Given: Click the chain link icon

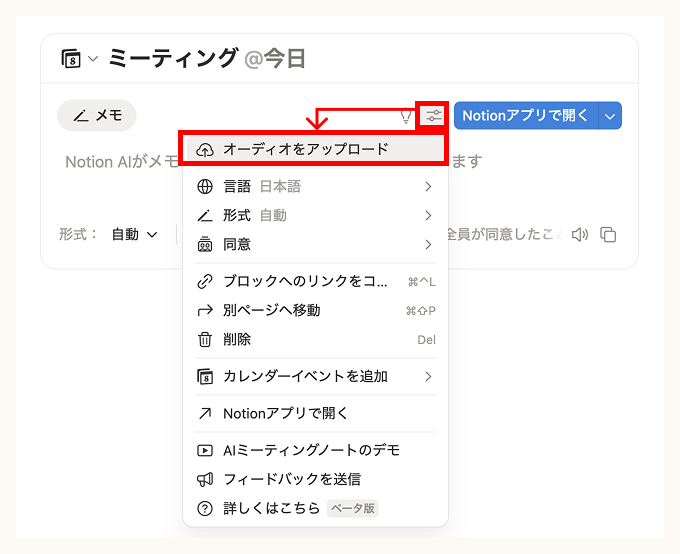Looking at the screenshot, I should 205,282.
